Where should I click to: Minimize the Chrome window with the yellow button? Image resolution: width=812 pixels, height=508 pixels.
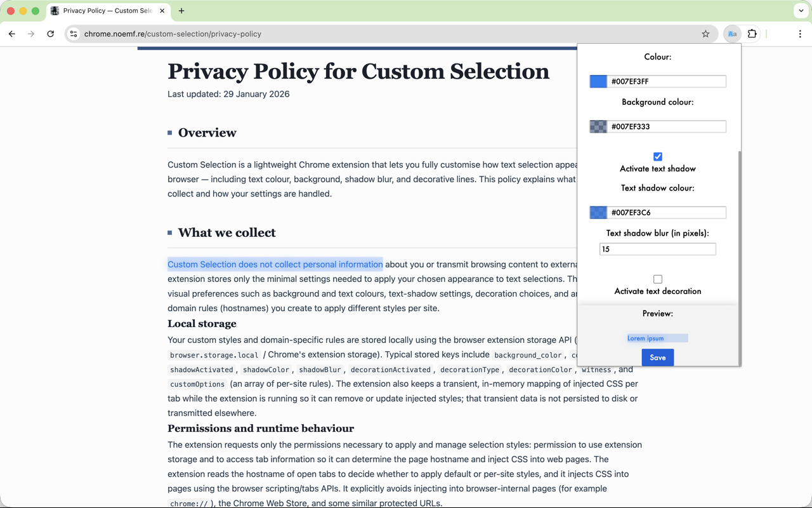tap(23, 11)
